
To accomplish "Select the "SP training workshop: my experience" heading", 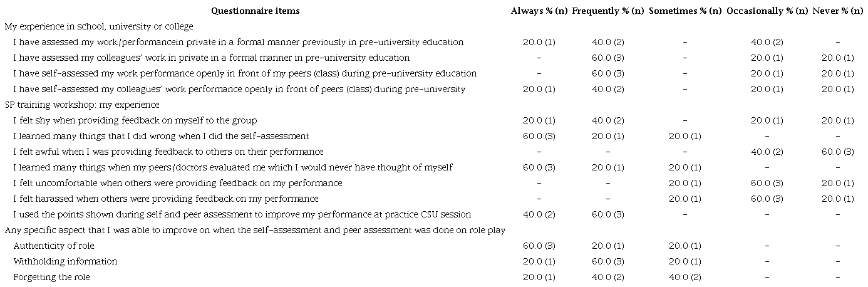I will coord(82,105).
